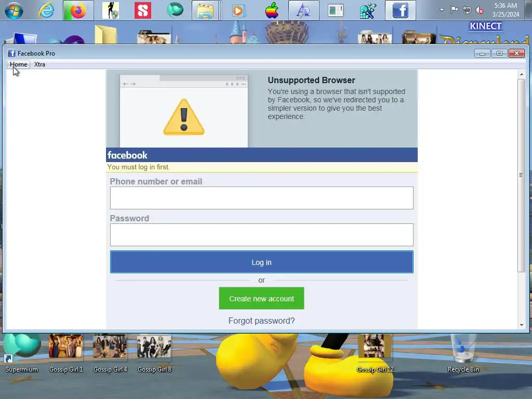Click the facebook logo in blue header
Viewport: 532px width, 399px height.
(x=127, y=155)
